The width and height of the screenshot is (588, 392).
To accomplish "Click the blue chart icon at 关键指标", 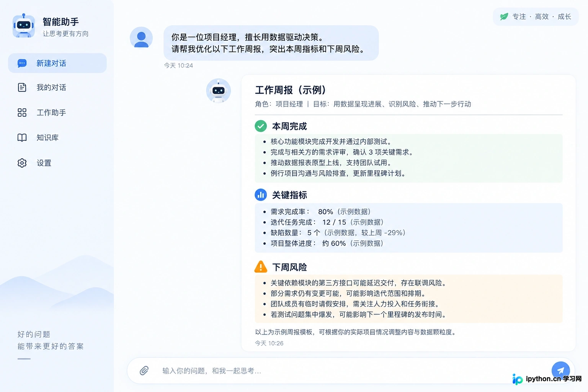I will tap(261, 195).
